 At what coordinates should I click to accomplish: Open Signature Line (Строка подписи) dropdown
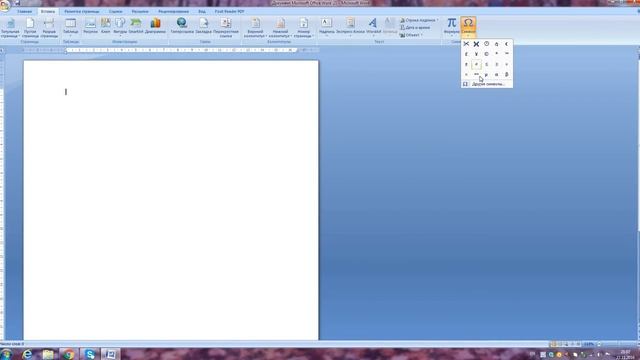419,20
